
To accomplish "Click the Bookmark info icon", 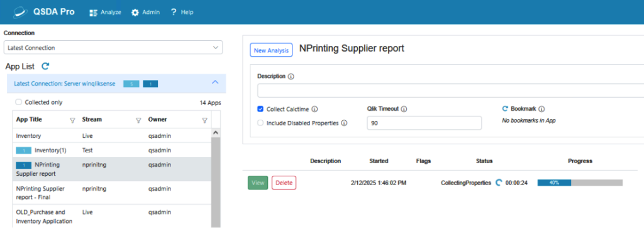I will point(541,109).
